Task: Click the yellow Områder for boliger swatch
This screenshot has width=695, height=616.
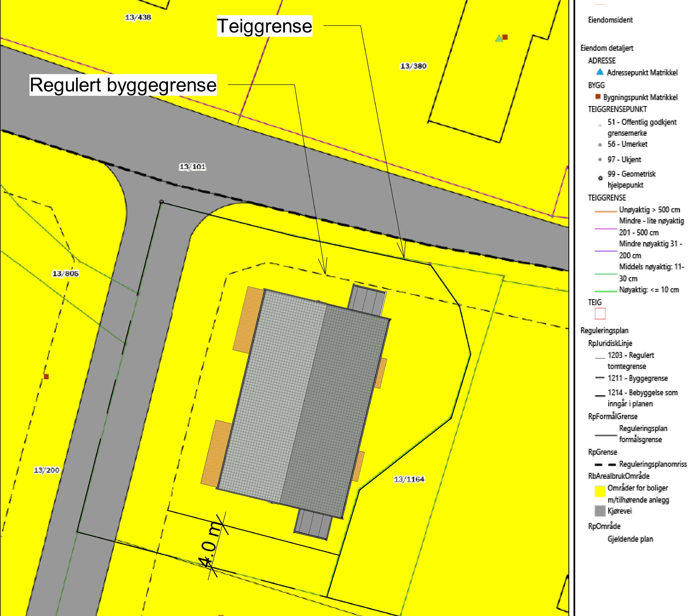Action: [600, 491]
